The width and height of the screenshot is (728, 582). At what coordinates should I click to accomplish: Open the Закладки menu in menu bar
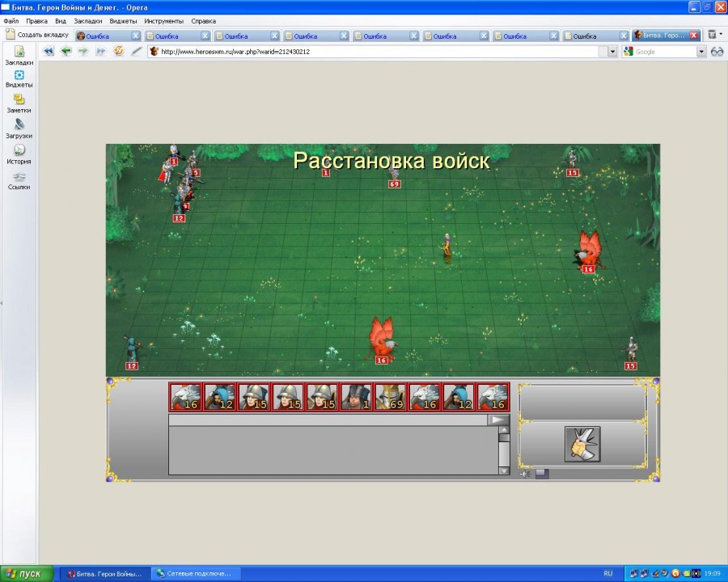pyautogui.click(x=87, y=21)
